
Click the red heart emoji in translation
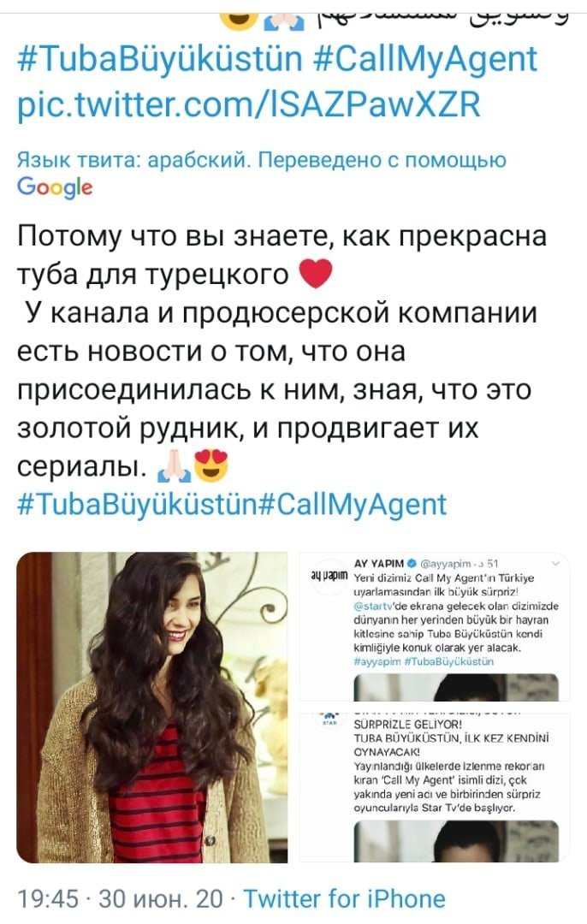click(x=316, y=274)
